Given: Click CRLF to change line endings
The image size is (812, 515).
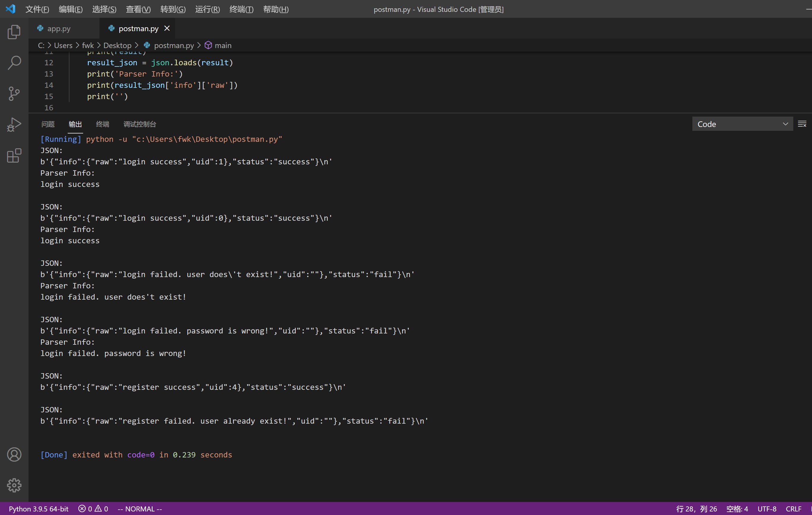Looking at the screenshot, I should point(793,509).
